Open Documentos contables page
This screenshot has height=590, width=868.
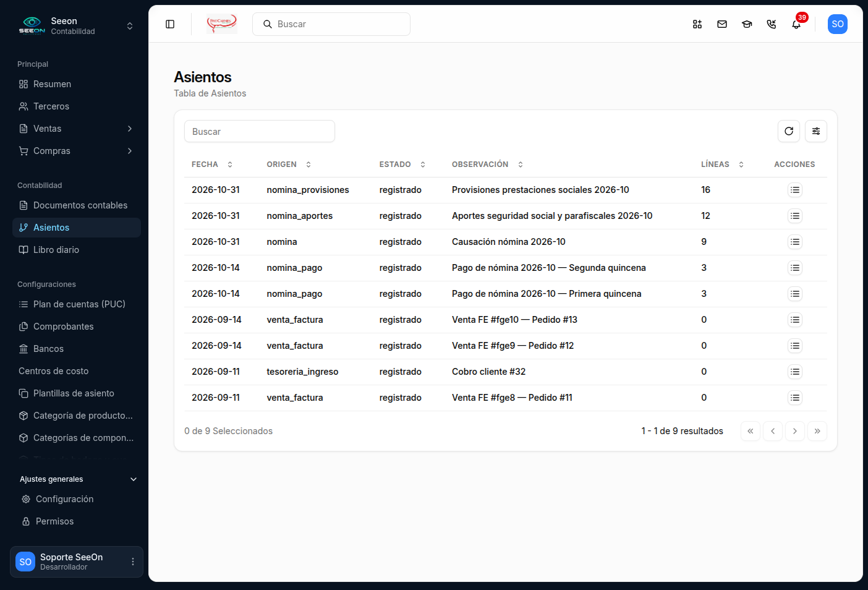pyautogui.click(x=77, y=205)
